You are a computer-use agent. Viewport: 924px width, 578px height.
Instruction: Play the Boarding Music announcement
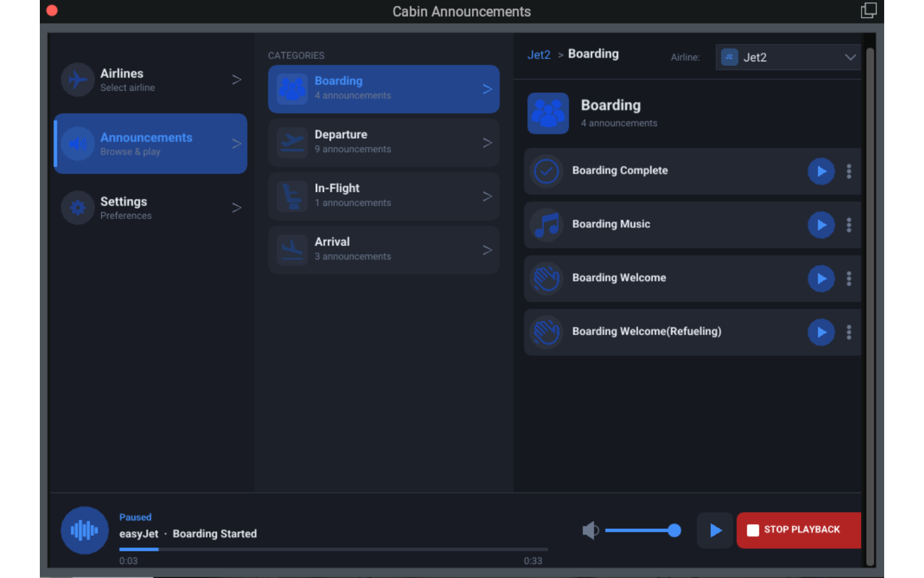(x=821, y=225)
